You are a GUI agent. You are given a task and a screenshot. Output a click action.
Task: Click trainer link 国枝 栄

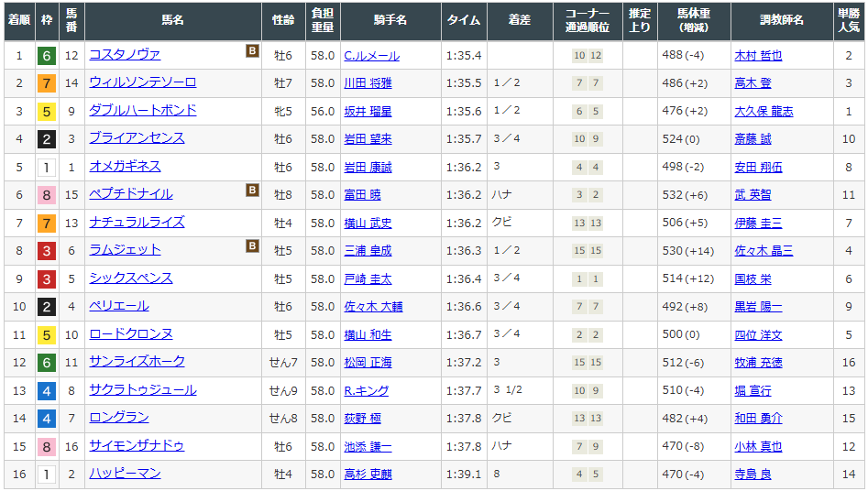click(x=753, y=278)
